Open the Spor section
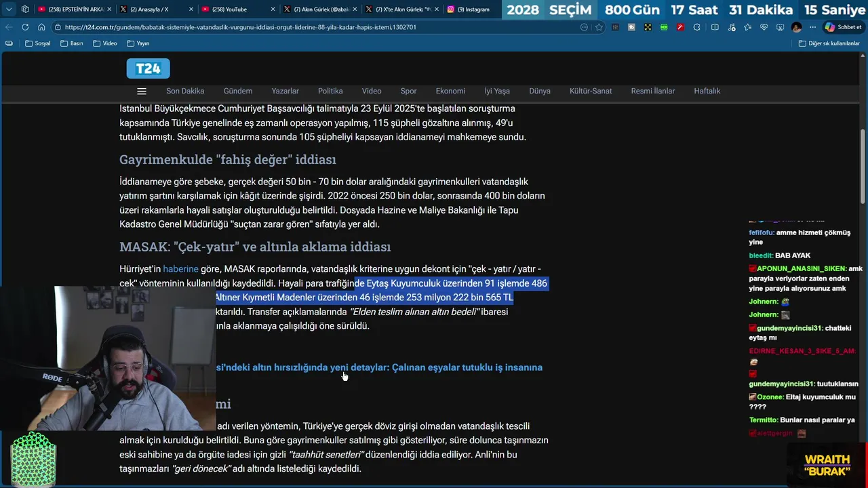This screenshot has height=488, width=868. 409,91
